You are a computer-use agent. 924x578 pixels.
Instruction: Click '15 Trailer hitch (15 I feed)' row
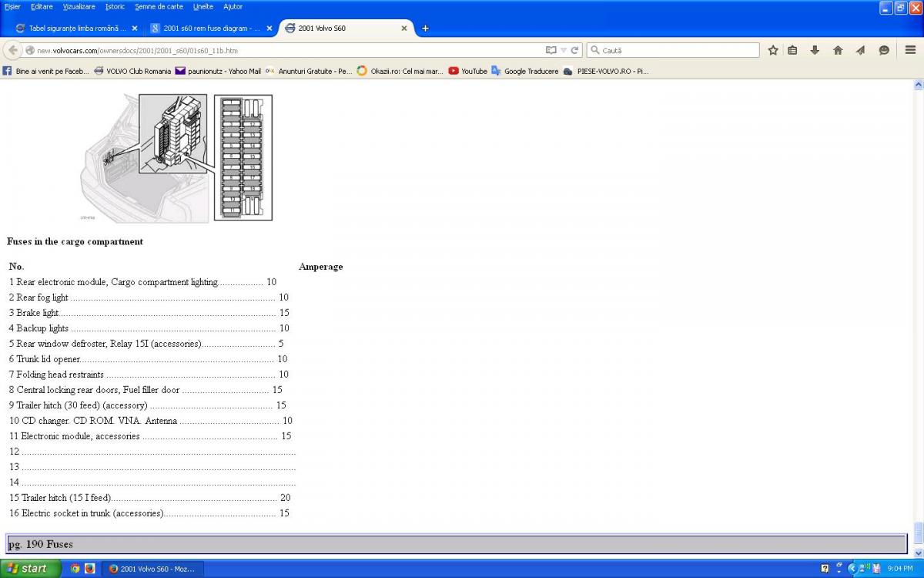[150, 498]
